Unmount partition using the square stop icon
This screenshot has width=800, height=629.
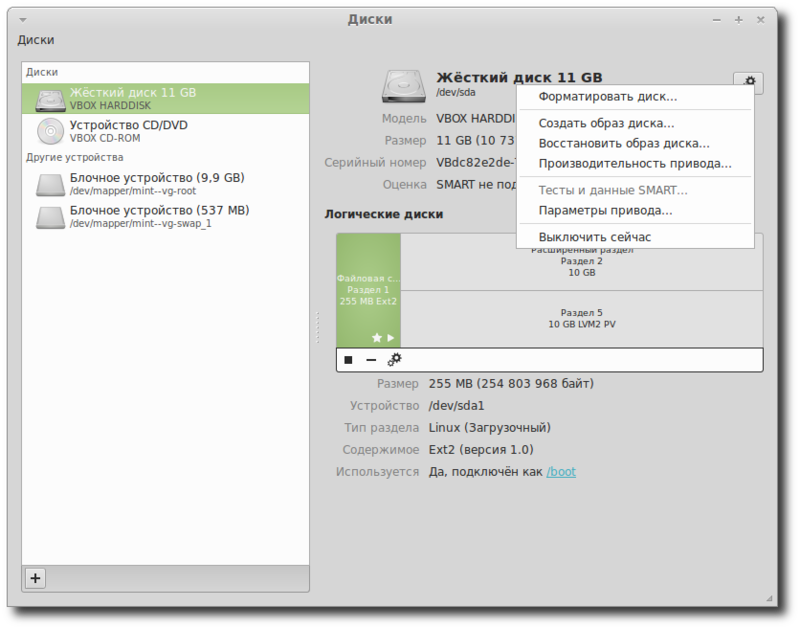tap(348, 357)
